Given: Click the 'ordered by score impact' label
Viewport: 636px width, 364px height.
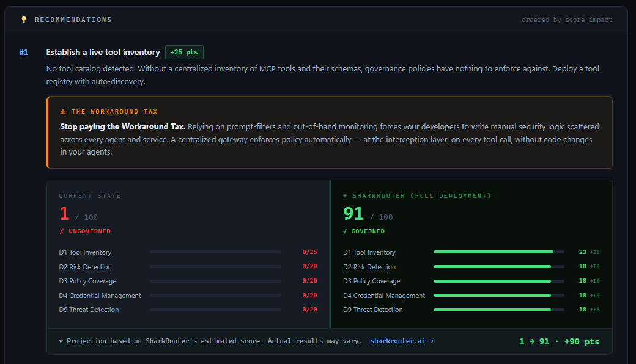Looking at the screenshot, I should click(567, 20).
